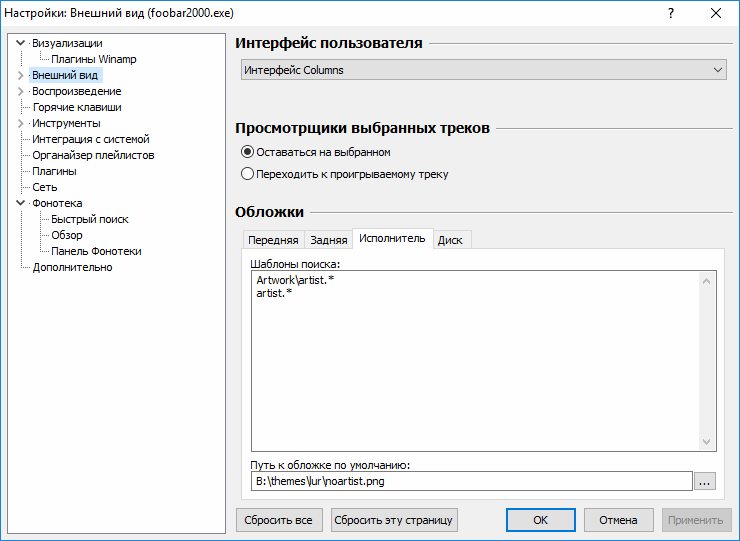The image size is (740, 541).
Task: Open the Диск tab
Action: (x=450, y=240)
